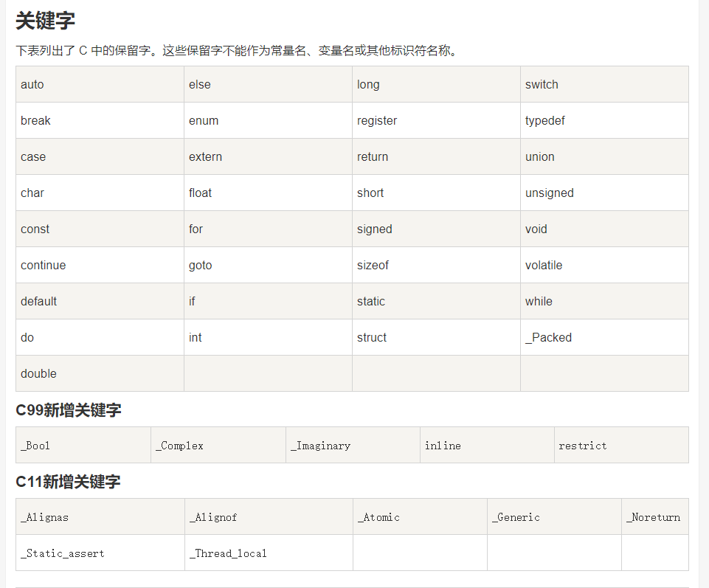The image size is (709, 588).
Task: Click the '_Packed' table cell
Action: (x=548, y=337)
